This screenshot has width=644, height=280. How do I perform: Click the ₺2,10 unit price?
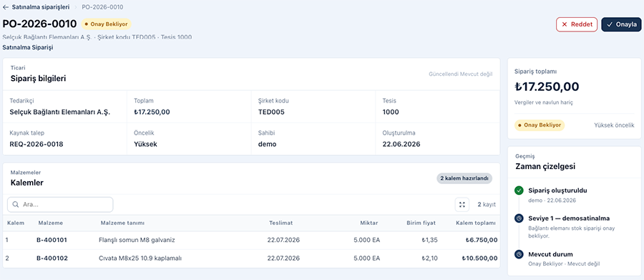click(429, 259)
